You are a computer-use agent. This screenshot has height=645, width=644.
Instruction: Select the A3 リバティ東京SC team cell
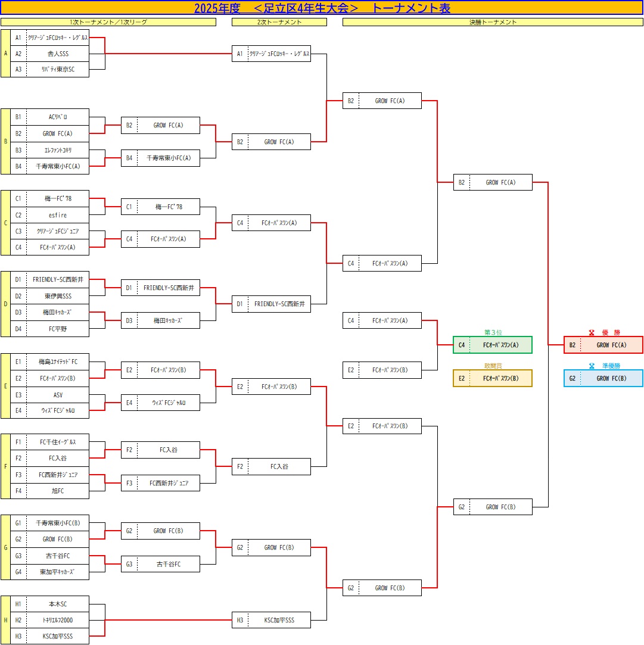[58, 69]
